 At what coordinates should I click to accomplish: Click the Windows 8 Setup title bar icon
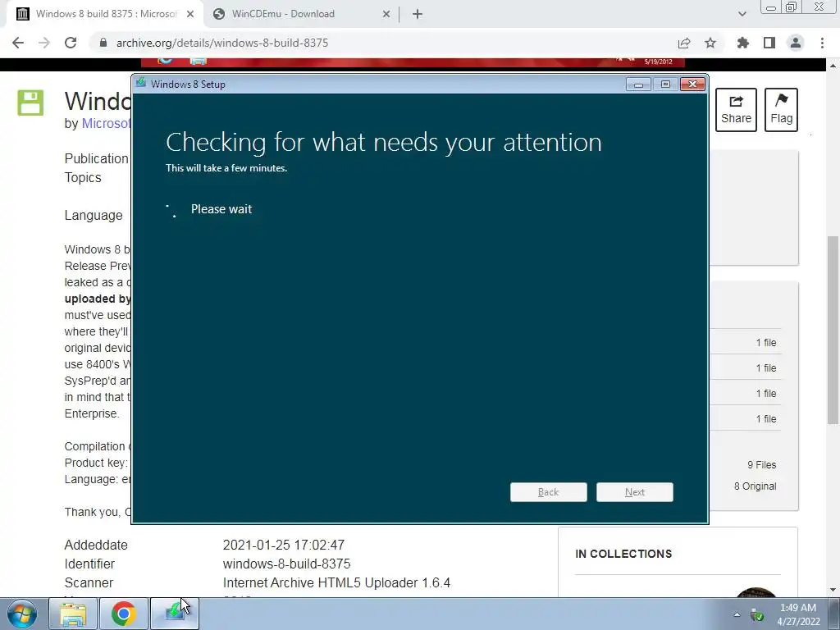pyautogui.click(x=141, y=83)
